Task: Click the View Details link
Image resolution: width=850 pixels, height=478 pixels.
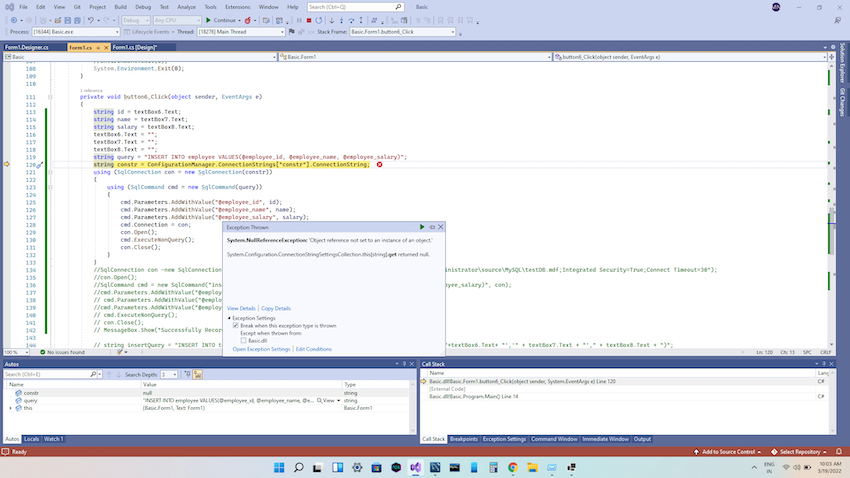Action: pyautogui.click(x=241, y=308)
